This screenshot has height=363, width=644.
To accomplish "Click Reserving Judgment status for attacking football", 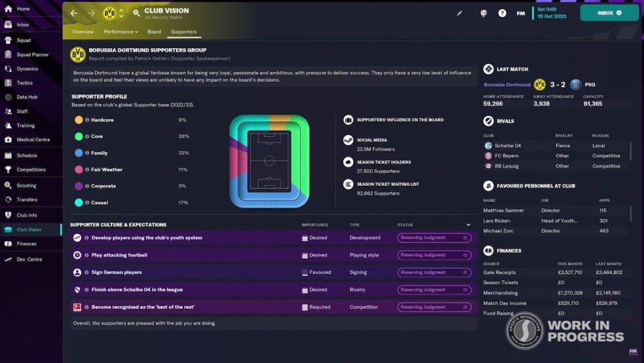I will pyautogui.click(x=434, y=255).
